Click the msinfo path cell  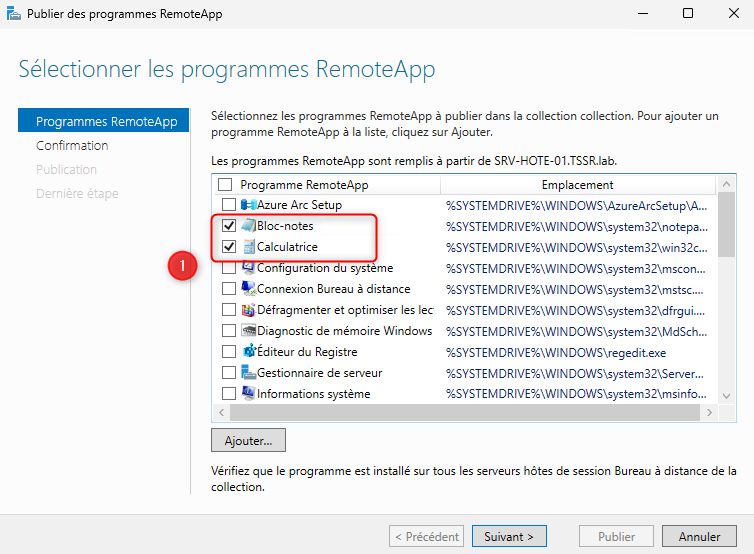click(576, 394)
